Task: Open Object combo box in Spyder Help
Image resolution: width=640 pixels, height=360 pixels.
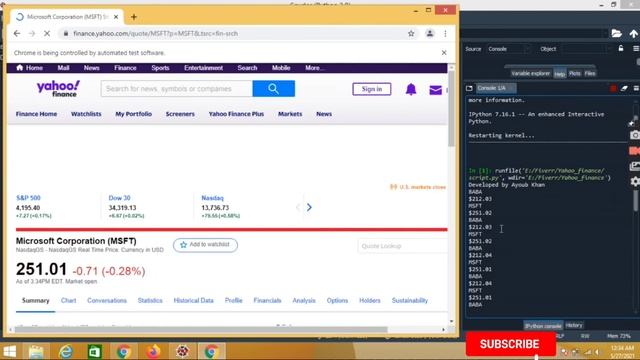Action: pyautogui.click(x=586, y=49)
